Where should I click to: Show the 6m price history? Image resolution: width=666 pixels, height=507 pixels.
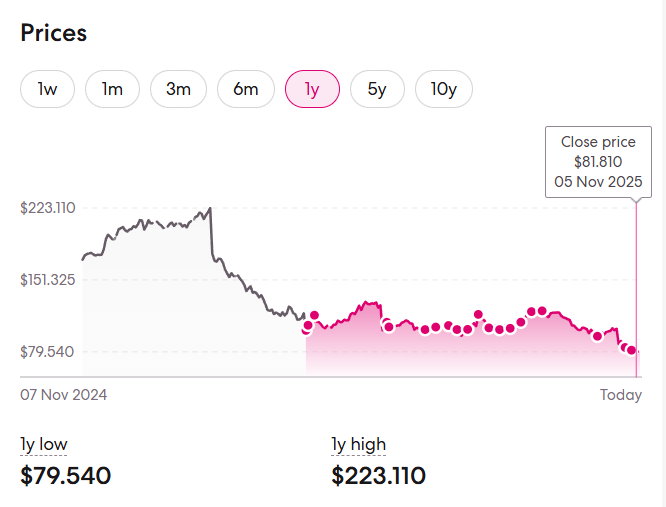coord(246,89)
